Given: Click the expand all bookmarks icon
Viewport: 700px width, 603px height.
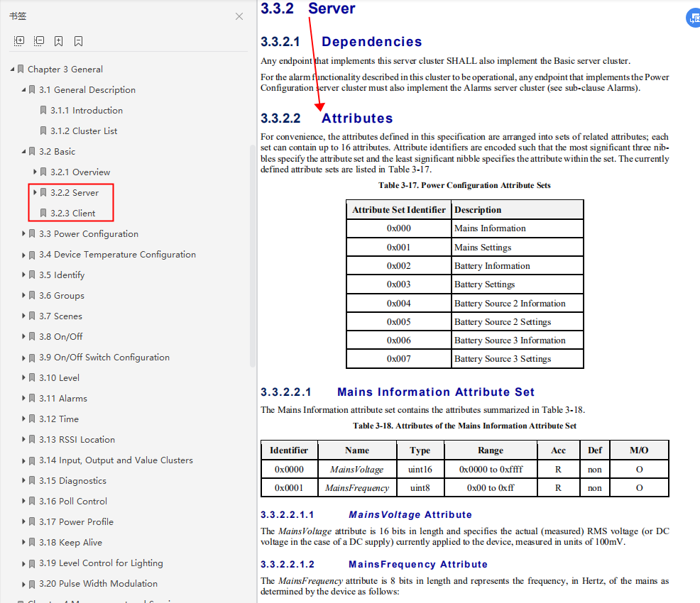Looking at the screenshot, I should click(x=18, y=41).
